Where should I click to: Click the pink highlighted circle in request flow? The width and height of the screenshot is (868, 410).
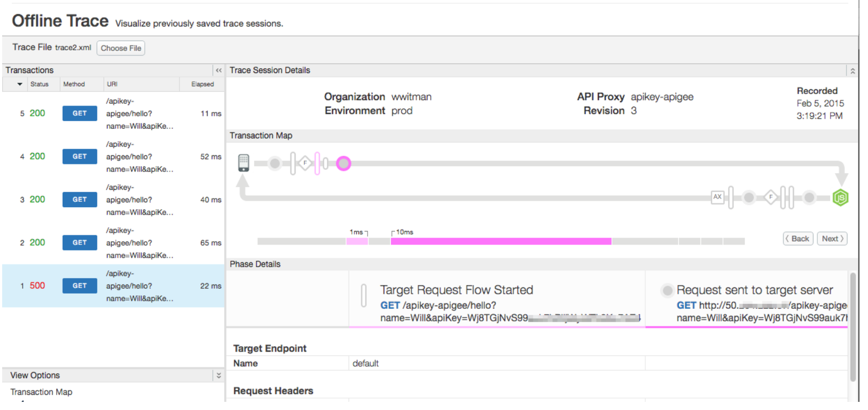coord(344,163)
